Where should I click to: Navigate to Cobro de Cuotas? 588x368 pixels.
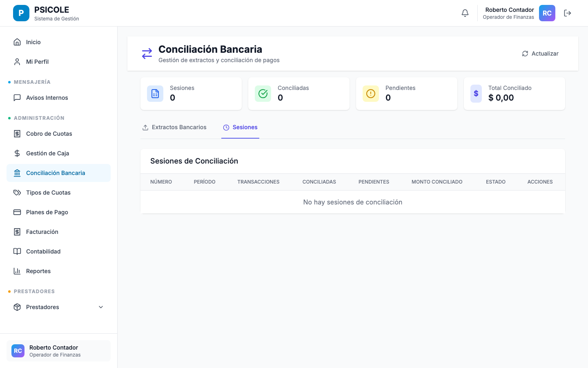pyautogui.click(x=58, y=134)
